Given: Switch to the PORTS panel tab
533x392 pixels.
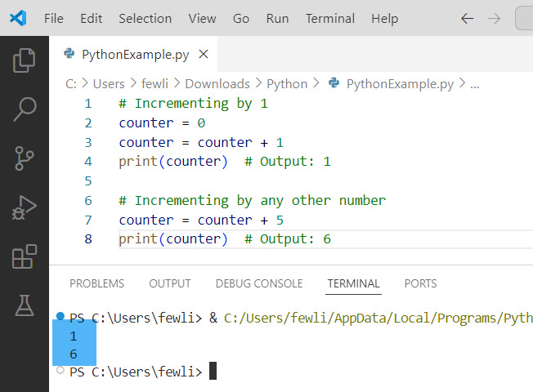Looking at the screenshot, I should [x=420, y=283].
